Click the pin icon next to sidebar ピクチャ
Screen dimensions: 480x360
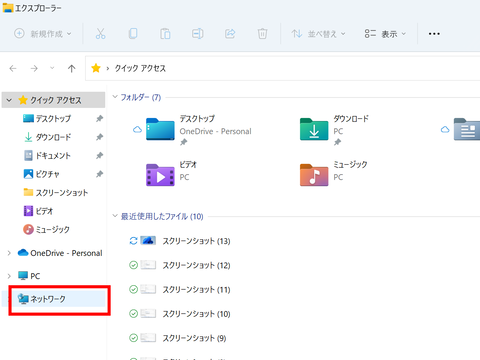99,174
